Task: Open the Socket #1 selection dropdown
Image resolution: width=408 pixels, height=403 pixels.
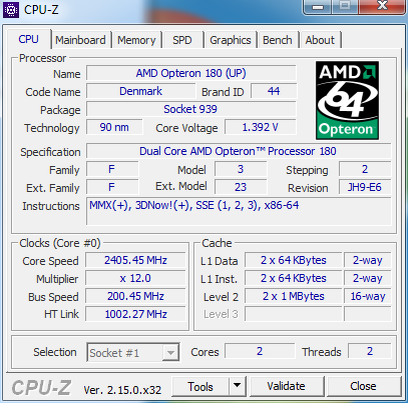Action: [133, 352]
